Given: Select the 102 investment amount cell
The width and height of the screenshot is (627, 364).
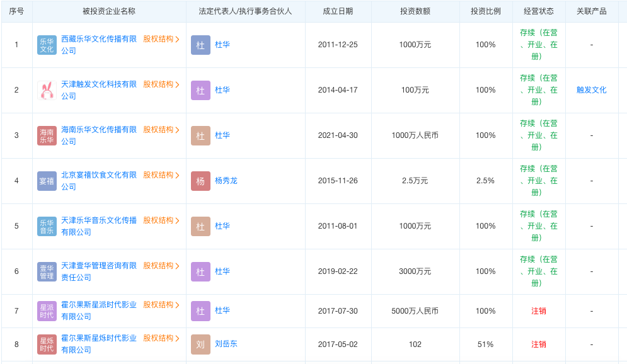Looking at the screenshot, I should (415, 344).
